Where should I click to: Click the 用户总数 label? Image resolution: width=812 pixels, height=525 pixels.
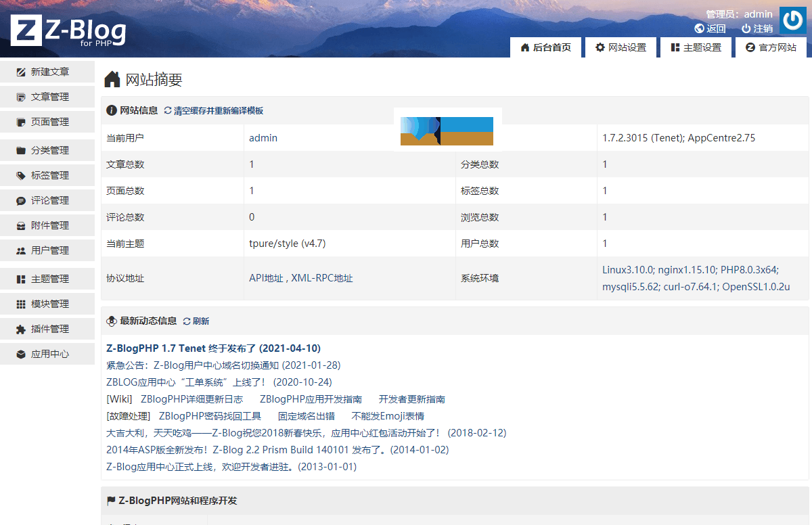[480, 244]
